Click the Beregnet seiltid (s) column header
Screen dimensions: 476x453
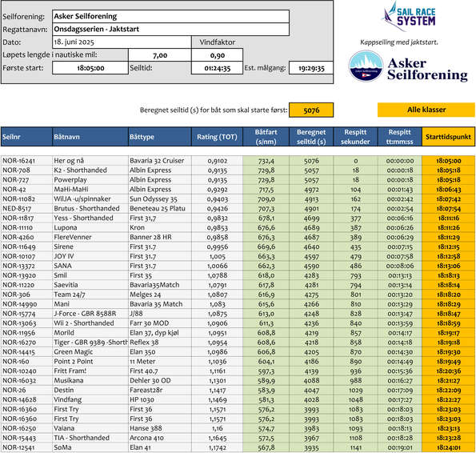311,137
